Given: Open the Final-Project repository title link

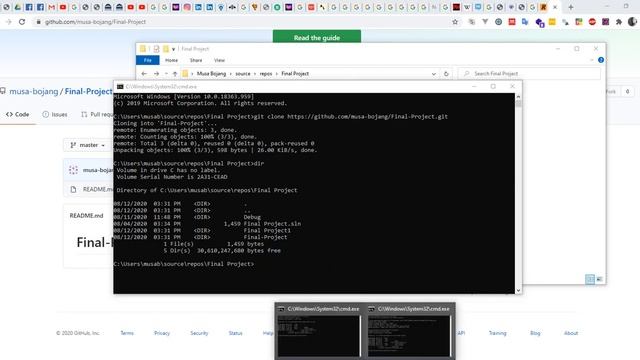Looking at the screenshot, I should click(x=88, y=91).
